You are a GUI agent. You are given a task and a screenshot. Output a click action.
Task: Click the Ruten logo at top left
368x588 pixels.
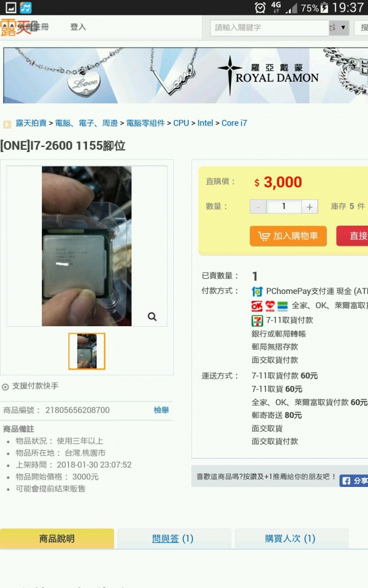tap(16, 28)
